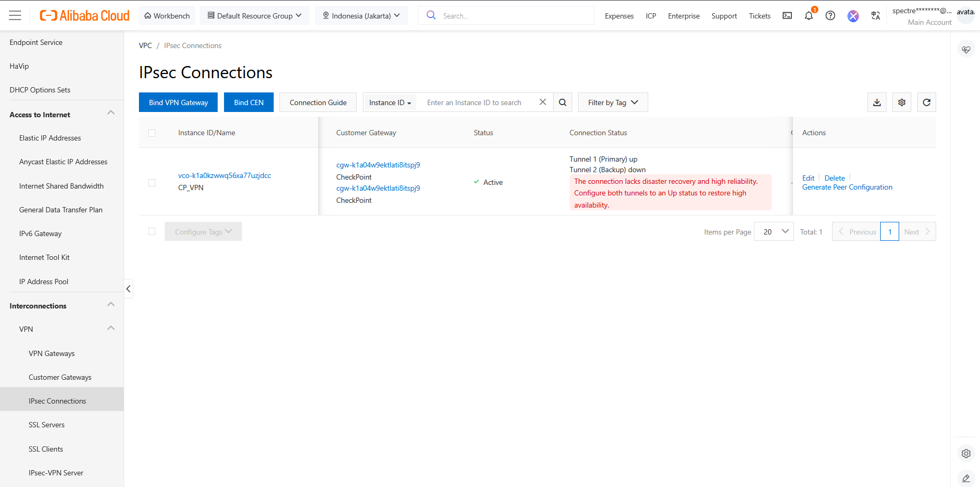Image resolution: width=980 pixels, height=487 pixels.
Task: Open the notifications bell
Action: pos(808,16)
